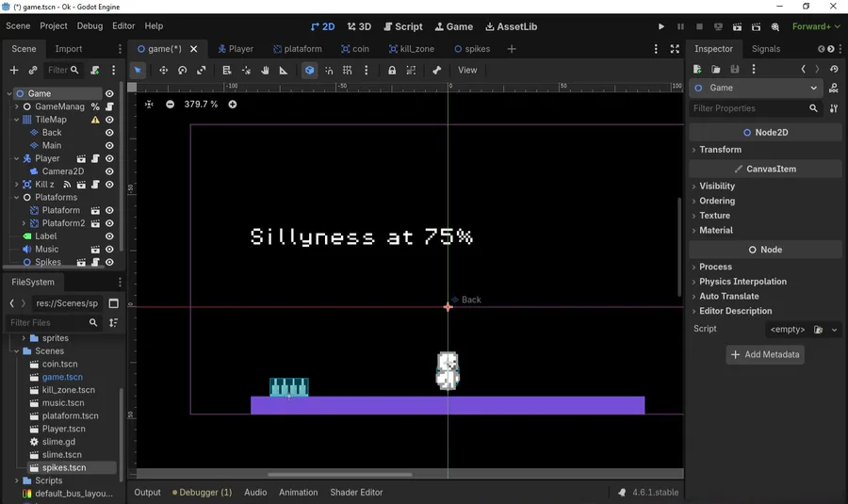Add a new node with plus icon

(x=14, y=71)
